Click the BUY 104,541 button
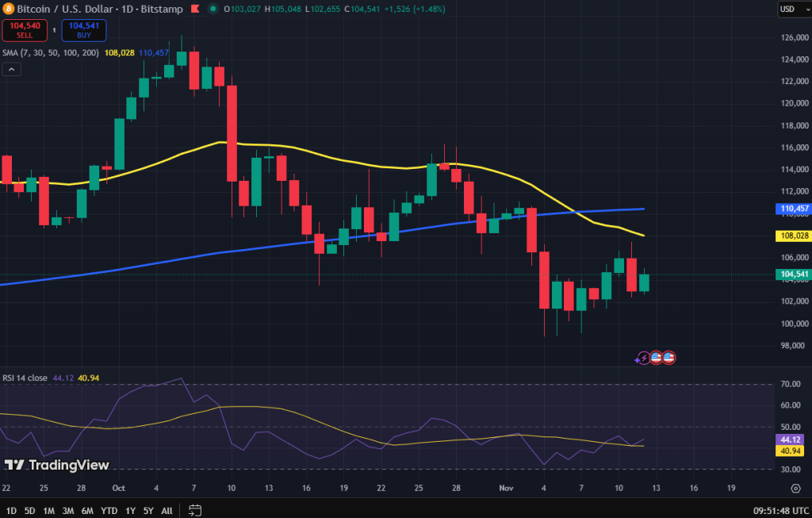Image resolution: width=812 pixels, height=518 pixels. click(84, 29)
